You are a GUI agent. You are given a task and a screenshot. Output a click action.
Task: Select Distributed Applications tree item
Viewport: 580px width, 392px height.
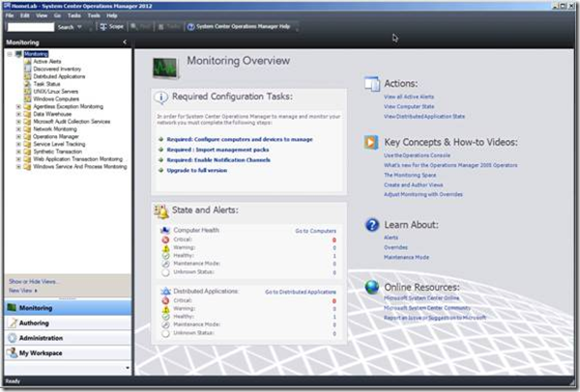pos(59,76)
